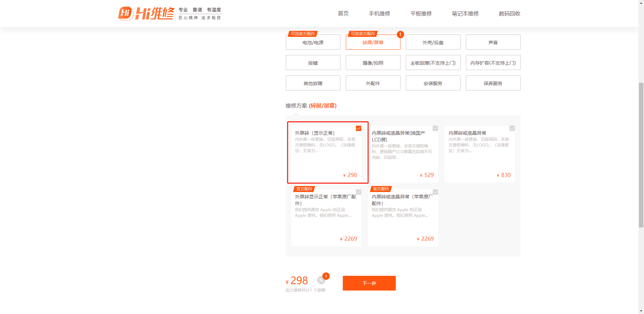Open 笔记本维修 in the top menu
This screenshot has width=644, height=314.
tap(465, 13)
